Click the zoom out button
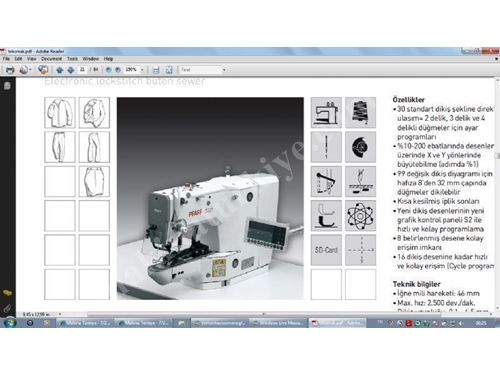500x375 pixels. pos(108,70)
